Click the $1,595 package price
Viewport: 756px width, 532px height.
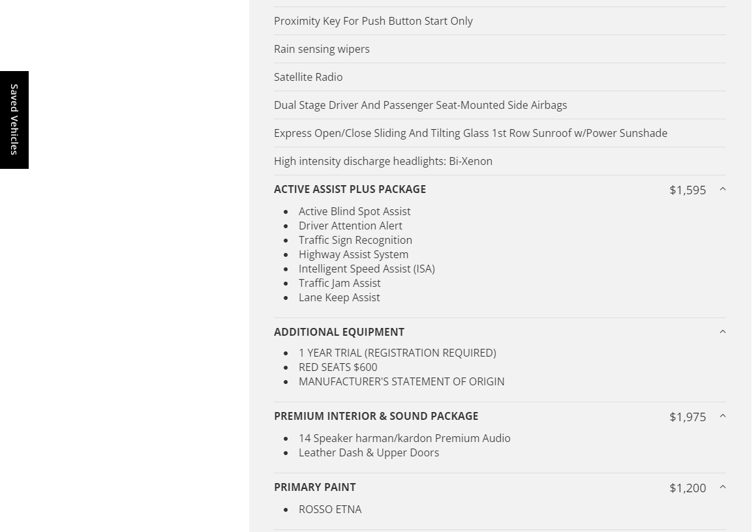688,190
